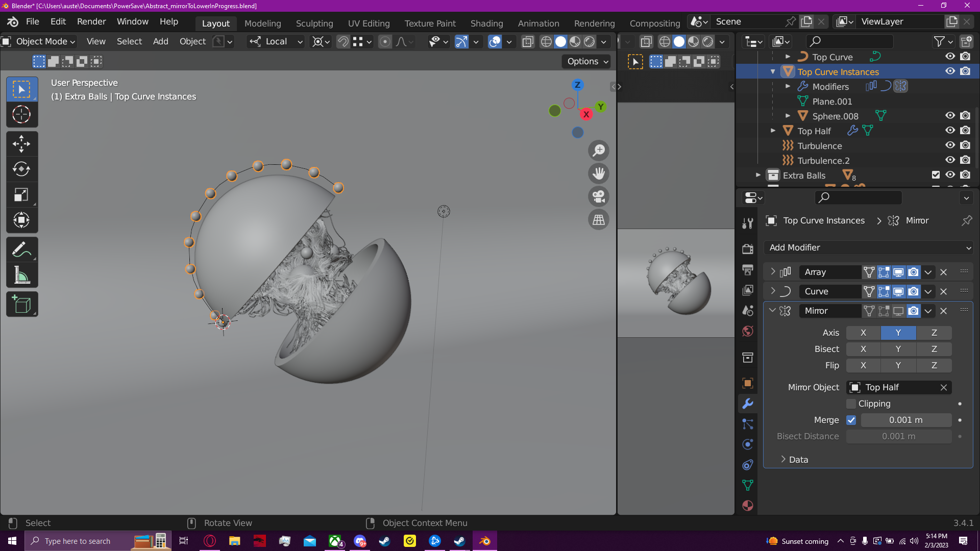Open the Local transform orientation dropdown
This screenshot has width=980, height=551.
(276, 41)
